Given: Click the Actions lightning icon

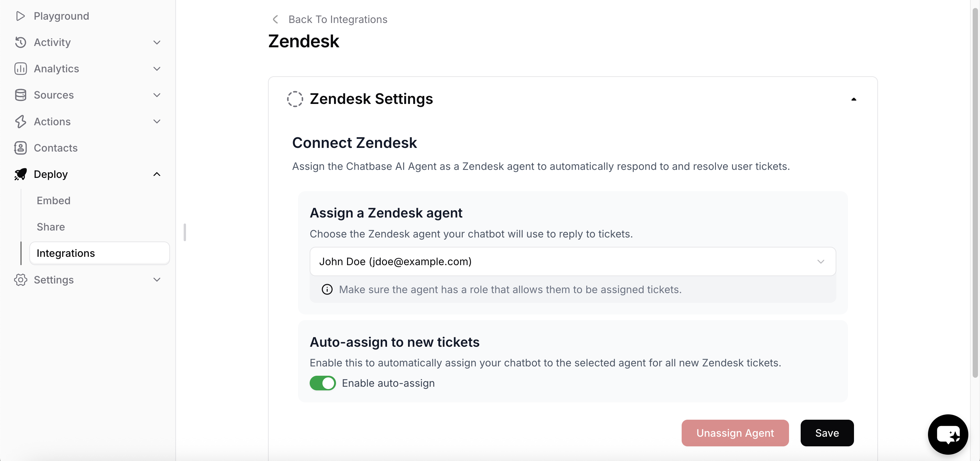Looking at the screenshot, I should tap(20, 122).
